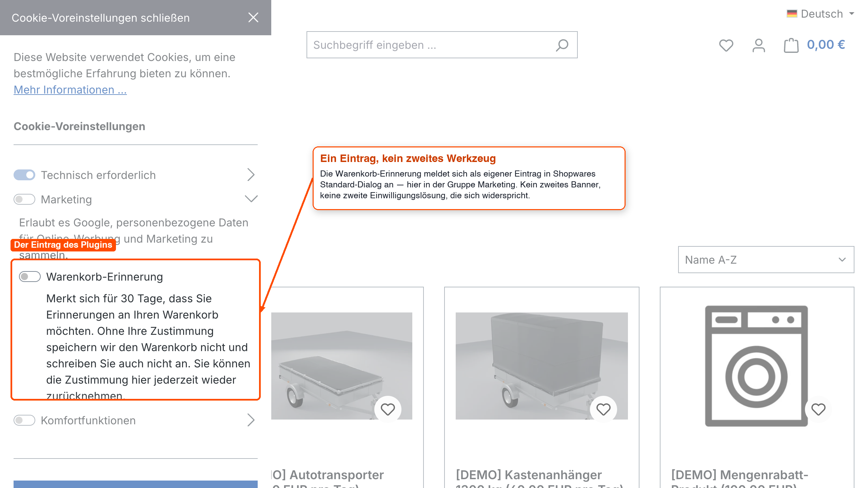Screen dimensions: 868x488
Task: Open the user account icon
Action: (x=758, y=45)
